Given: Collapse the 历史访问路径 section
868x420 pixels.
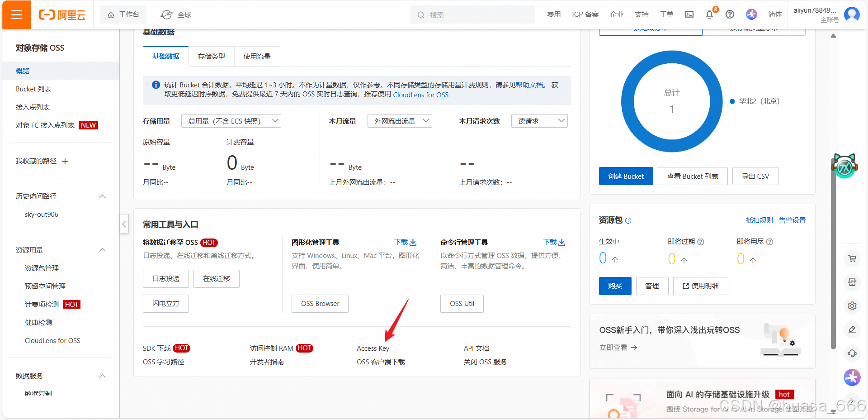Looking at the screenshot, I should (x=103, y=196).
